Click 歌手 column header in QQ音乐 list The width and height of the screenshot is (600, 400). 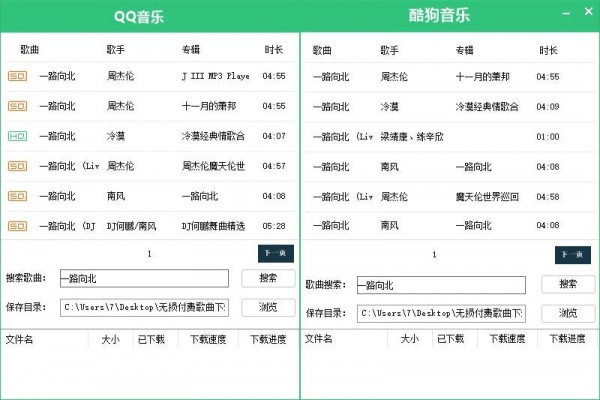pos(116,49)
